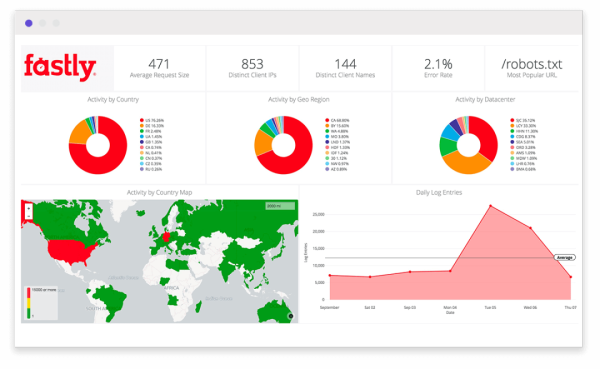The width and height of the screenshot is (600, 369).
Task: Click the green slice in Datacenter donut
Action: (447, 146)
